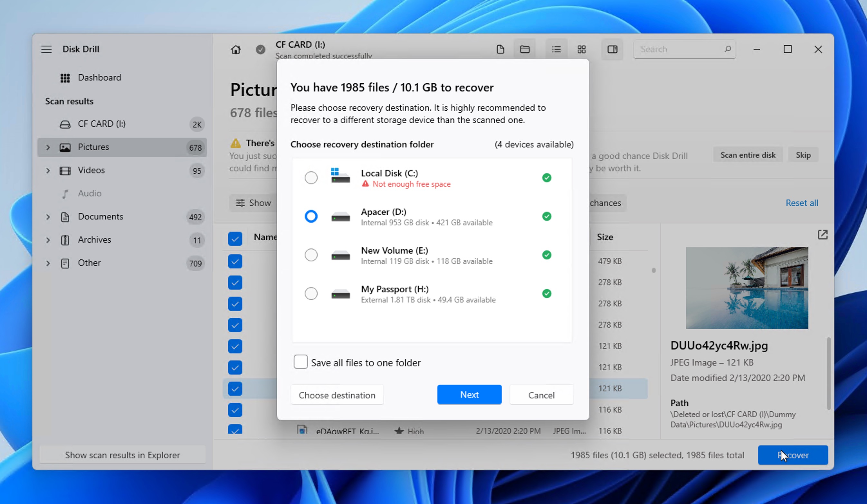Switch to file view icon
The image size is (867, 504).
[500, 50]
